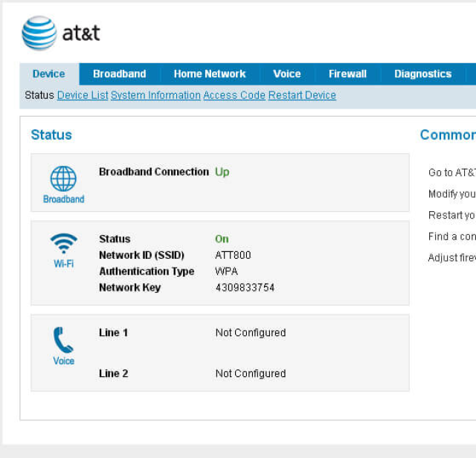Click the AT&T globe logo

(x=39, y=33)
